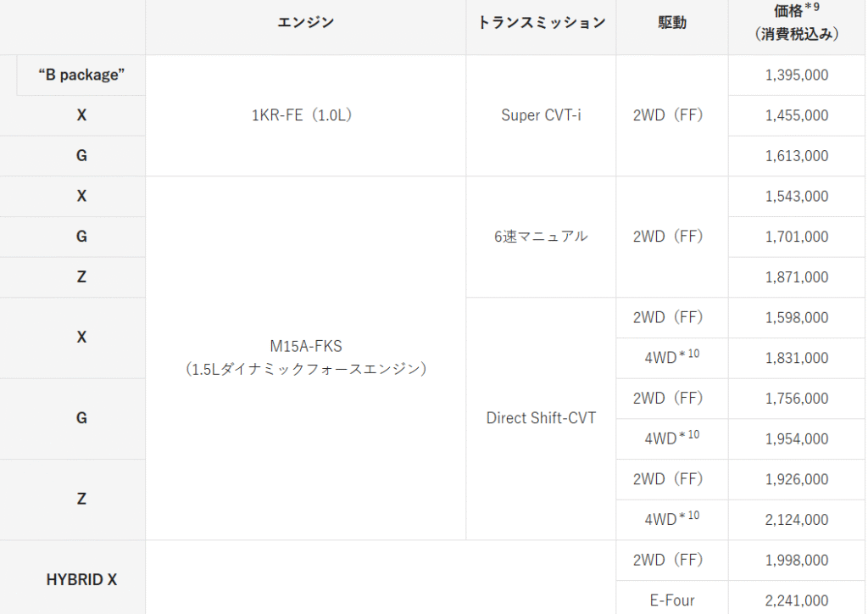Click the エンジン column header
Image resolution: width=868 pixels, height=614 pixels.
(305, 23)
